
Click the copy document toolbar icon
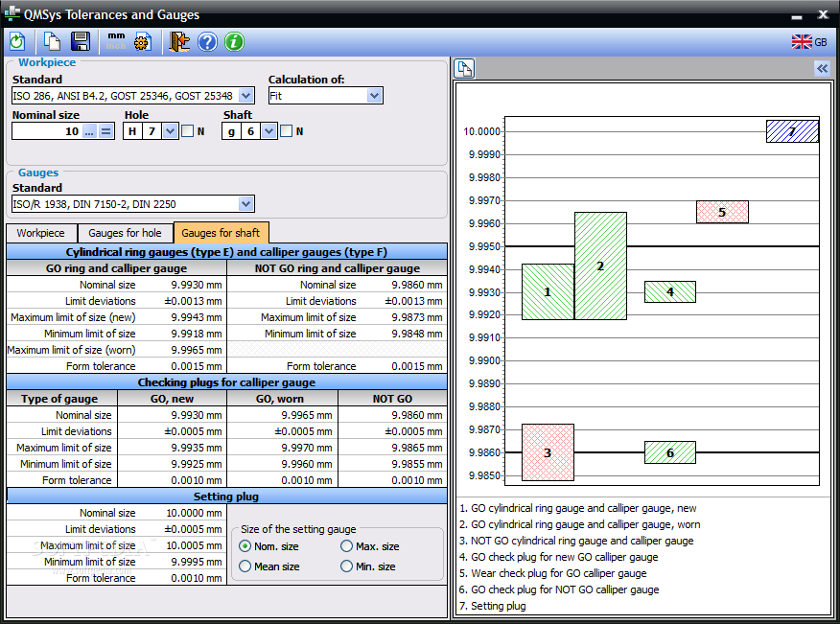point(52,42)
